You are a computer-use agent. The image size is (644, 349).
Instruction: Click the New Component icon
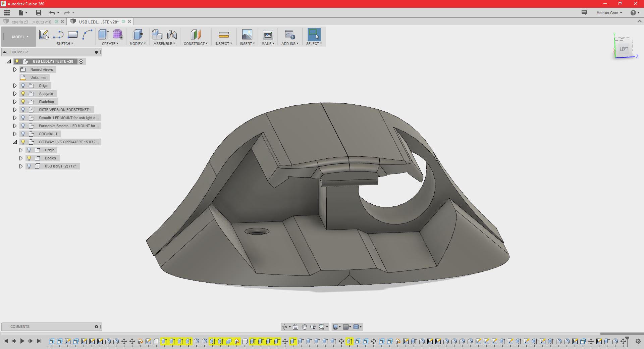(157, 35)
